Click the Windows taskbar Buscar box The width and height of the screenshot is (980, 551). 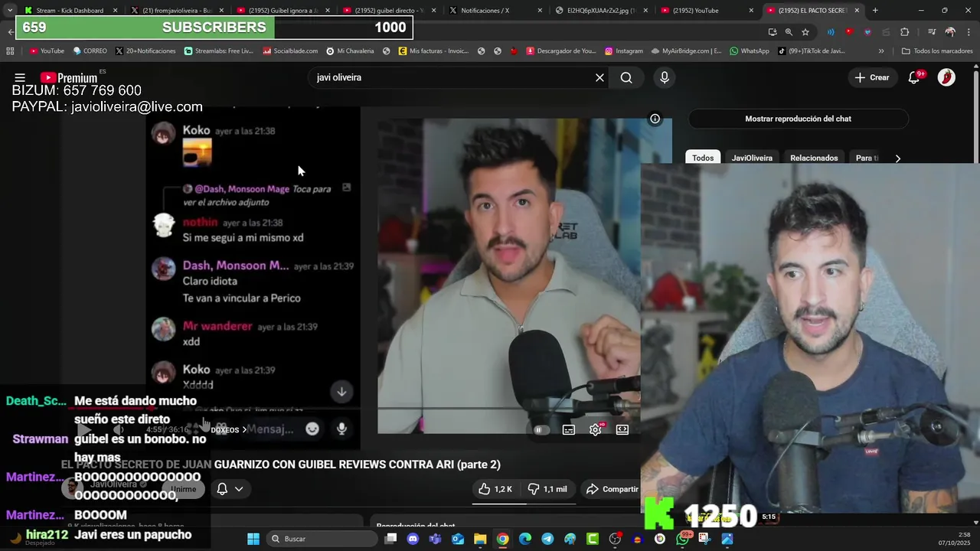322,539
